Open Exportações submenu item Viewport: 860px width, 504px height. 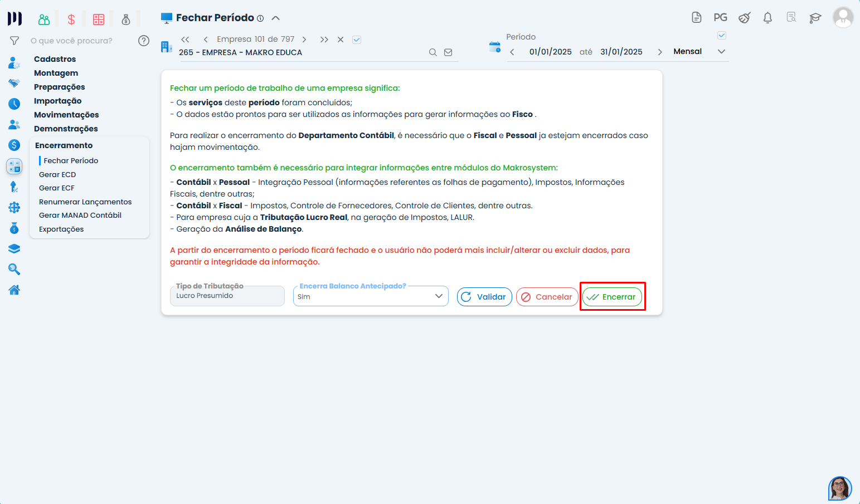click(61, 229)
